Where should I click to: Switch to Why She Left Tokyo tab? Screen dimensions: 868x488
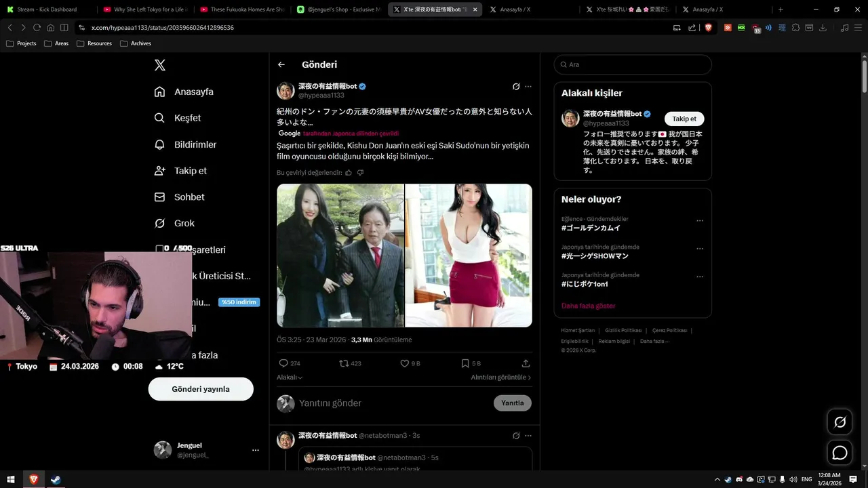point(144,9)
